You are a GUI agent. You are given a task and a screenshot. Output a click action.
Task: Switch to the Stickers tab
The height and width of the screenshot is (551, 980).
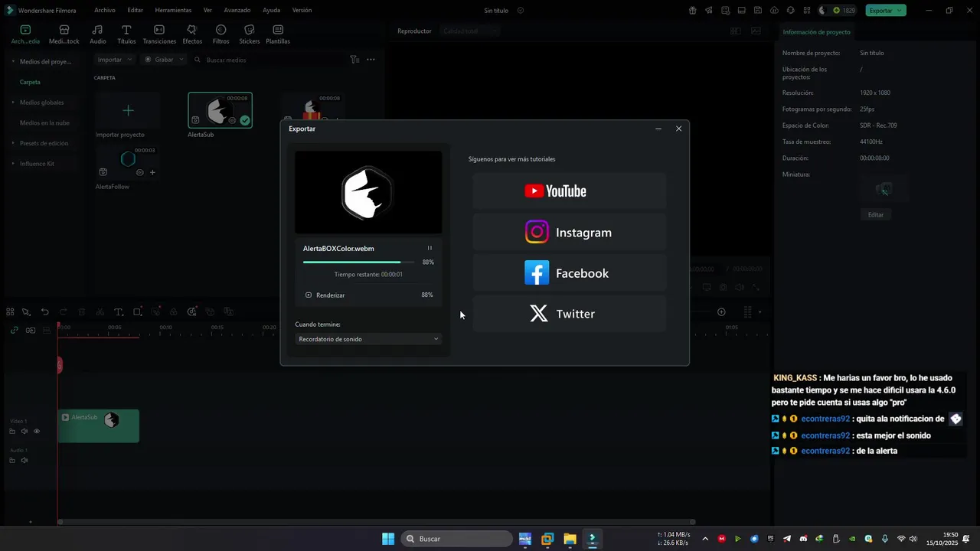pyautogui.click(x=250, y=34)
